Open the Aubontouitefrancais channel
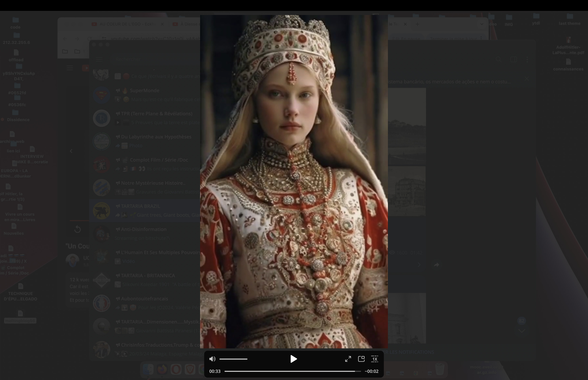Viewport: 588px width, 380px height. (145, 303)
